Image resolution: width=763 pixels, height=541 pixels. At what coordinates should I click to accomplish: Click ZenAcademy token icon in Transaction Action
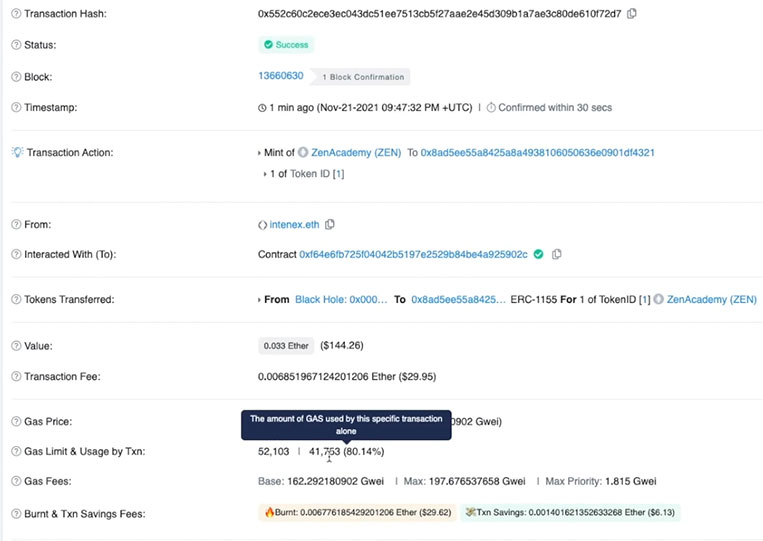pos(303,152)
